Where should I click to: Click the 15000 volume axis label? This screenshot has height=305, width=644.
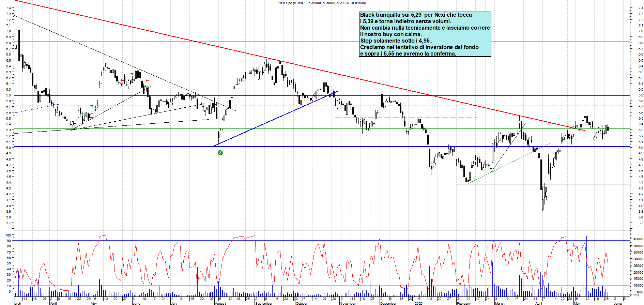tap(638, 279)
